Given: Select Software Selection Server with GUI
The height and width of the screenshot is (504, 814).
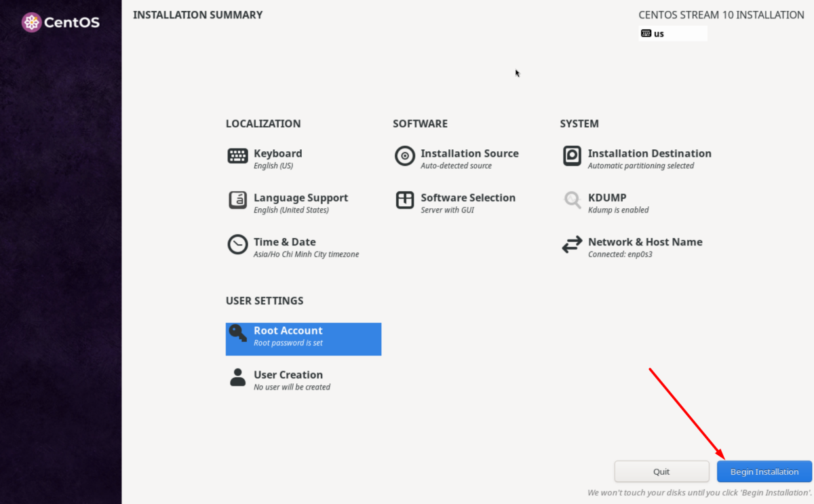Looking at the screenshot, I should click(x=447, y=210).
